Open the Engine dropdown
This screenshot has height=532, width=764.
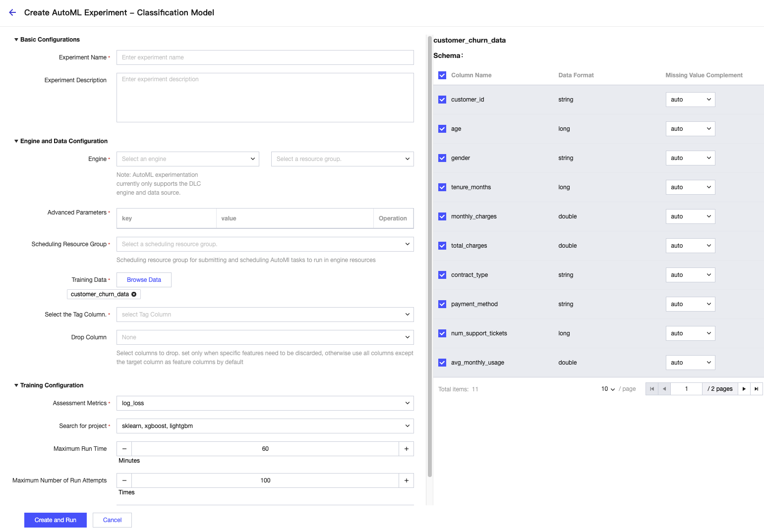pyautogui.click(x=188, y=159)
